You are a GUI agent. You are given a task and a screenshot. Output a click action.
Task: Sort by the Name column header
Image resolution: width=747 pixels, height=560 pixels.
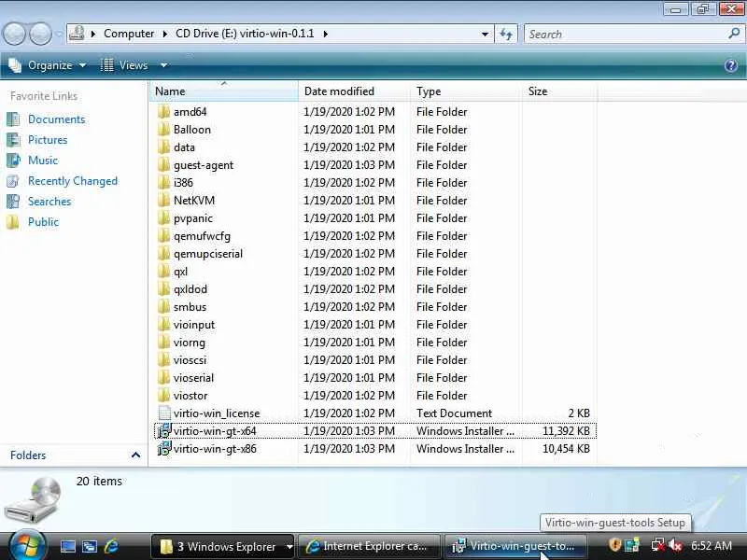click(x=224, y=91)
